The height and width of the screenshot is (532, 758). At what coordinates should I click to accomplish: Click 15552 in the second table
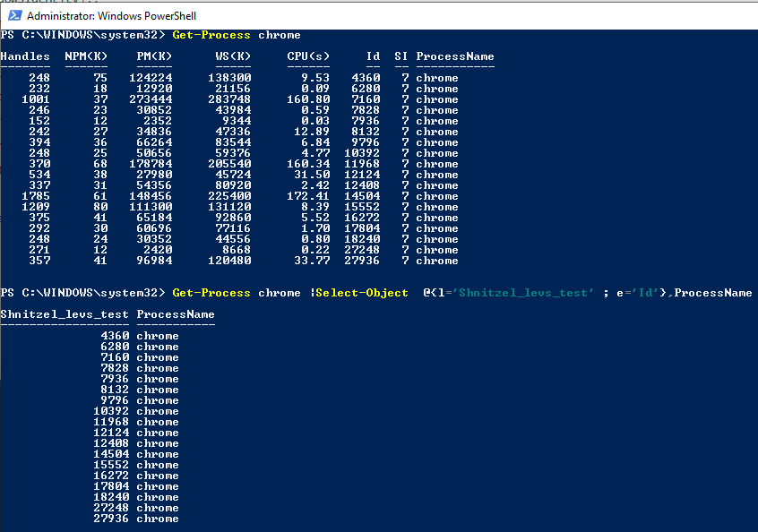pyautogui.click(x=111, y=465)
